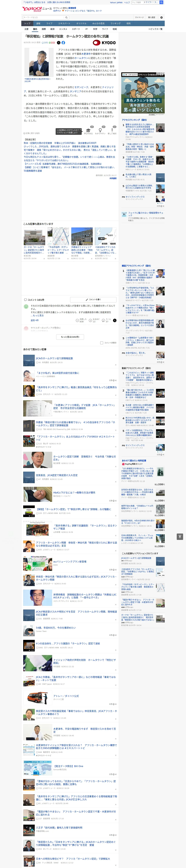
Task: Open the ランキング navigation tab
Action: [115, 24]
